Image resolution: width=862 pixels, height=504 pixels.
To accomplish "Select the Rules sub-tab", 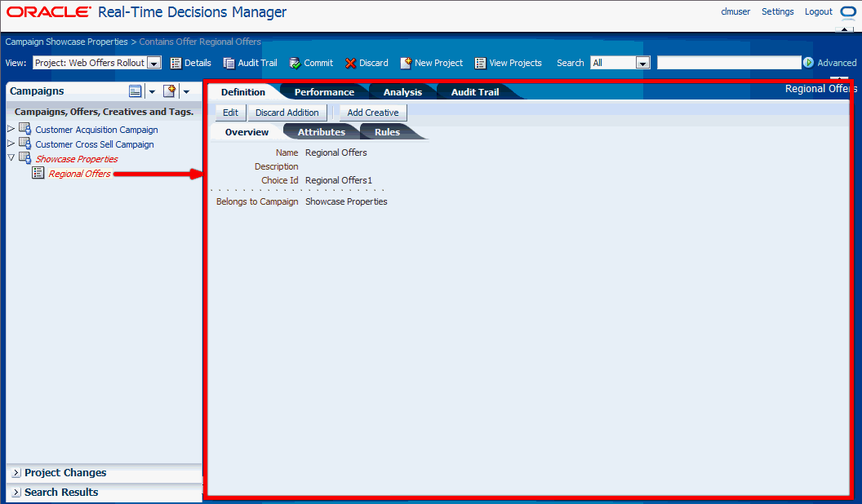I will (x=387, y=132).
